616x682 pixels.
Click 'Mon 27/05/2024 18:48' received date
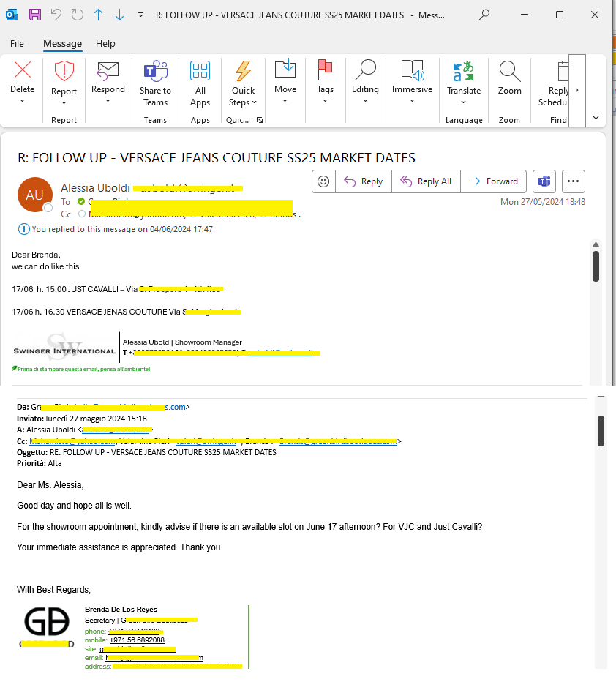[x=543, y=202]
